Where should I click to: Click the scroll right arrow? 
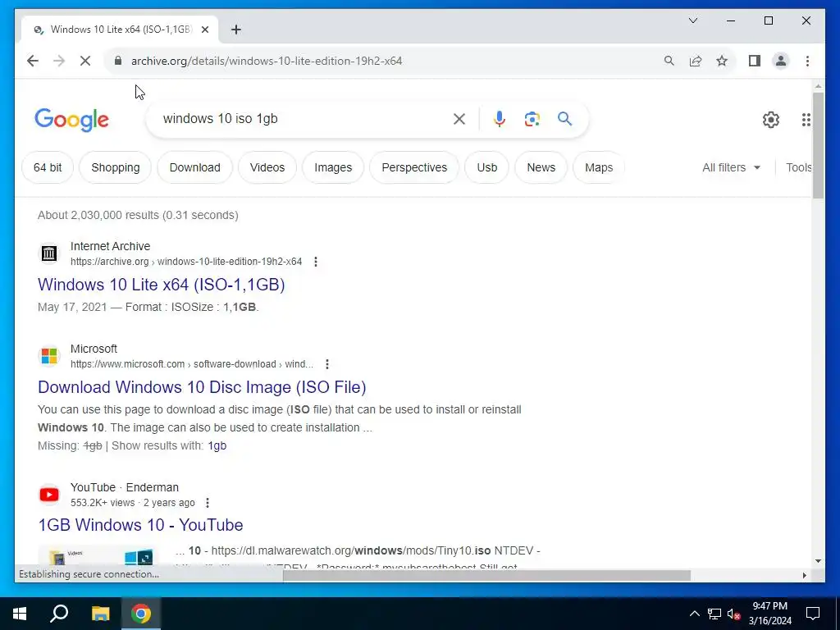tap(804, 575)
